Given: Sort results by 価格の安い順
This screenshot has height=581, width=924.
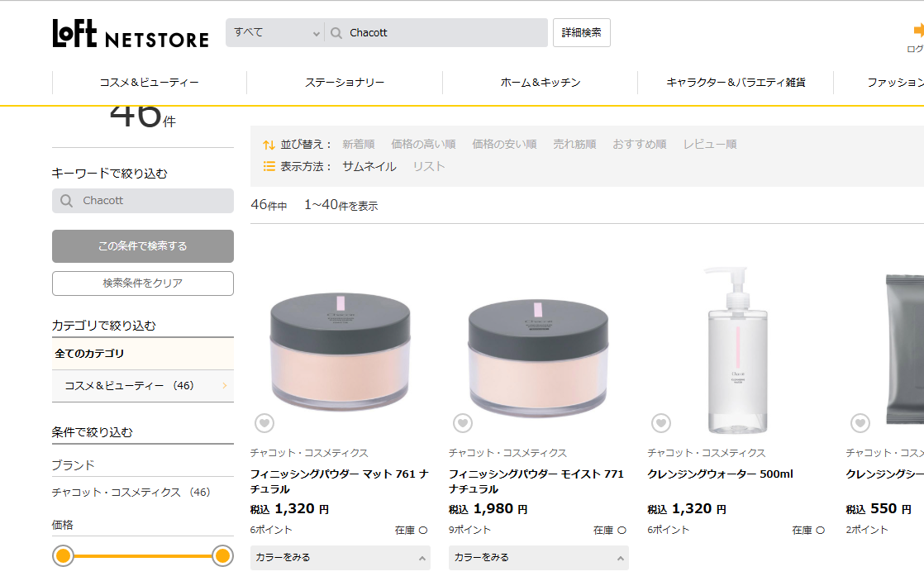Looking at the screenshot, I should coord(504,145).
